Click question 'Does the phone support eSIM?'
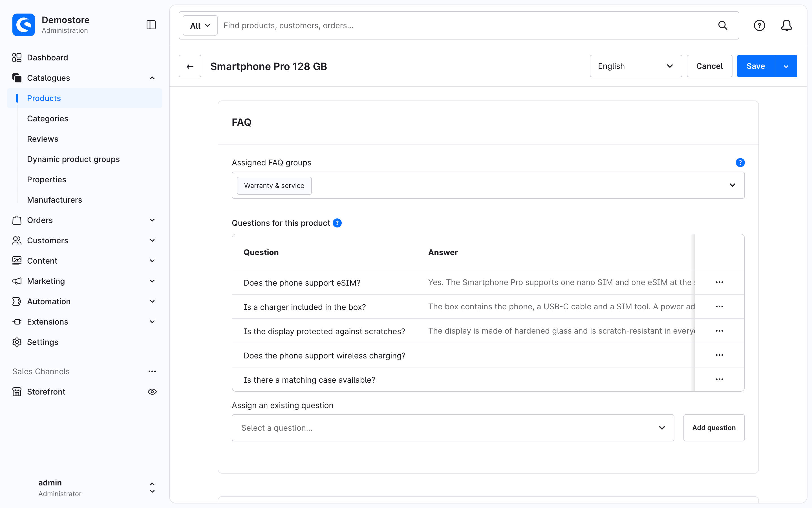The height and width of the screenshot is (508, 812). [302, 283]
